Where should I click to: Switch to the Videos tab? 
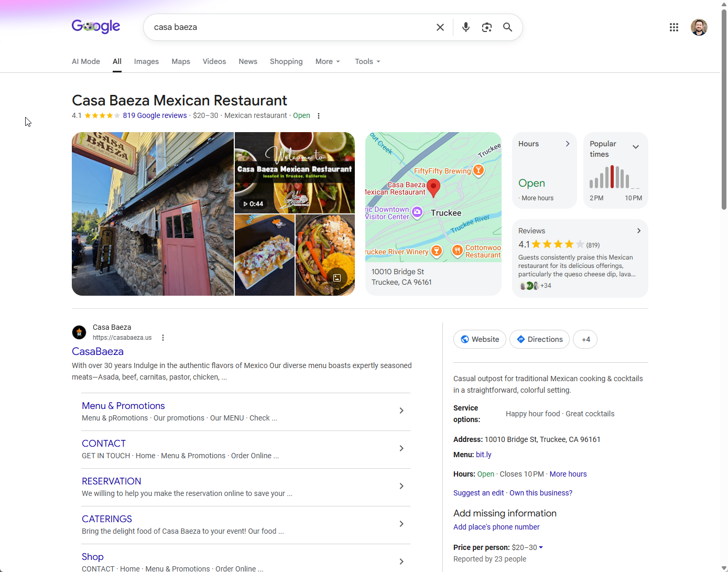214,61
